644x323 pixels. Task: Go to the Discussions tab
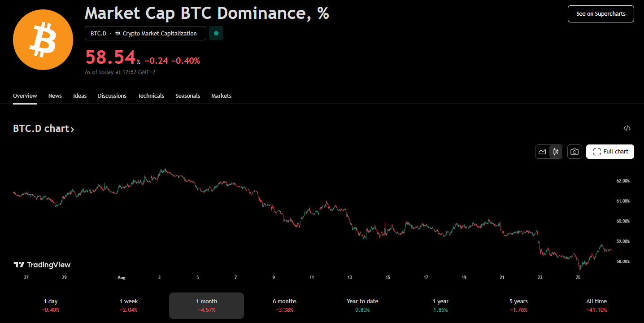[112, 96]
